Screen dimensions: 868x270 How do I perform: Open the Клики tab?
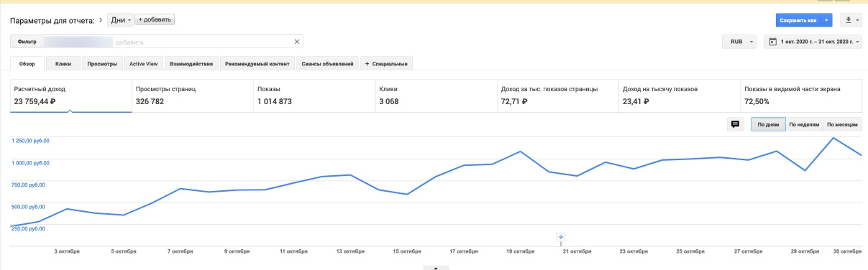tap(63, 64)
